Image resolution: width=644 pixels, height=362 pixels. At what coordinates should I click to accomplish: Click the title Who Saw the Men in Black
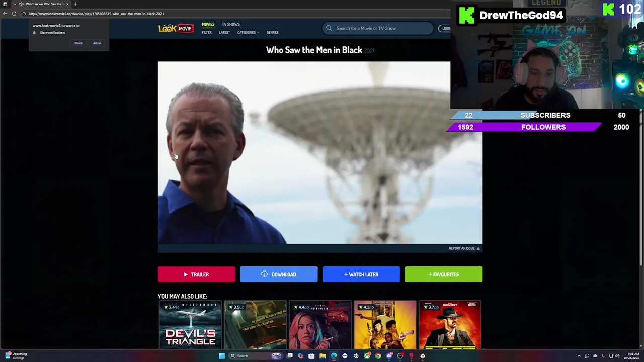pos(314,50)
